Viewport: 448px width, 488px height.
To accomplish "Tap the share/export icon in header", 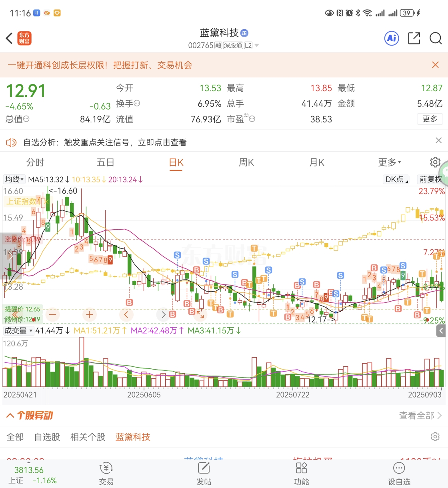I will tap(414, 38).
